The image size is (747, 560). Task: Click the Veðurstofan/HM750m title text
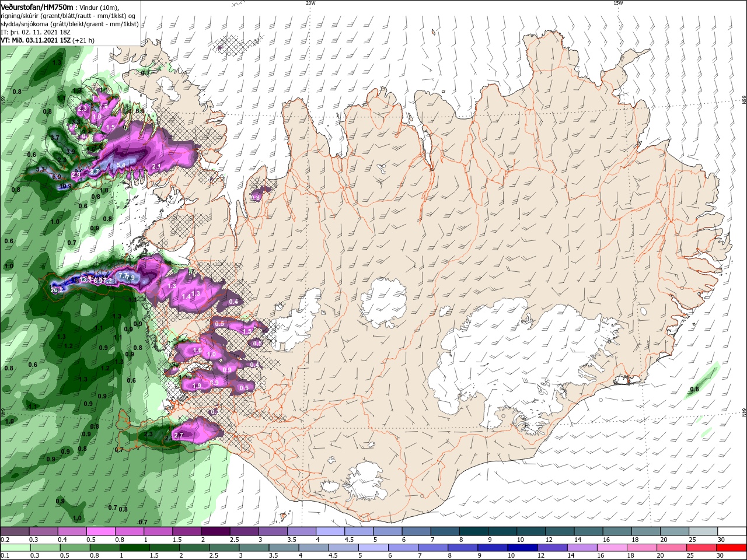point(37,6)
